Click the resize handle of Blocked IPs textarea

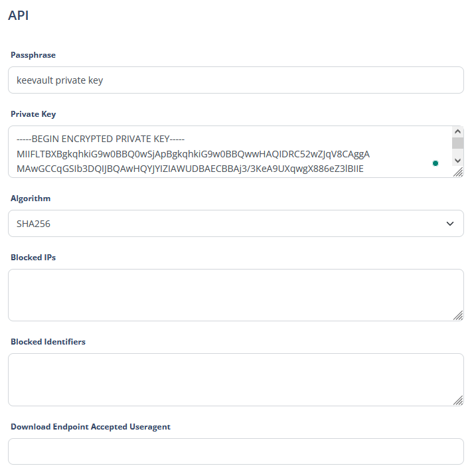[x=458, y=315]
